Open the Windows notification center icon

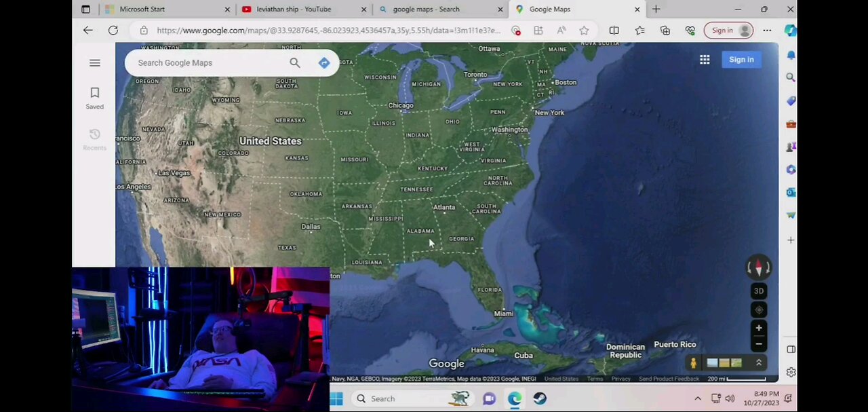point(789,399)
